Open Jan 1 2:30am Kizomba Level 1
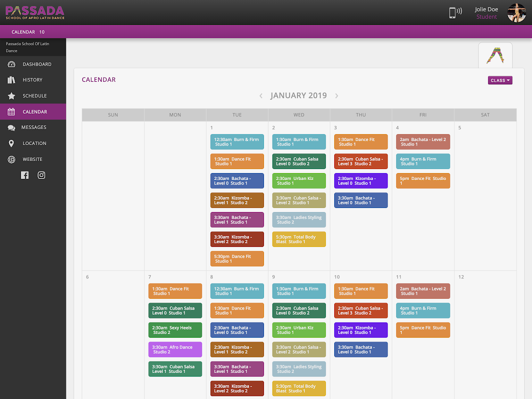This screenshot has width=532, height=399. (237, 200)
